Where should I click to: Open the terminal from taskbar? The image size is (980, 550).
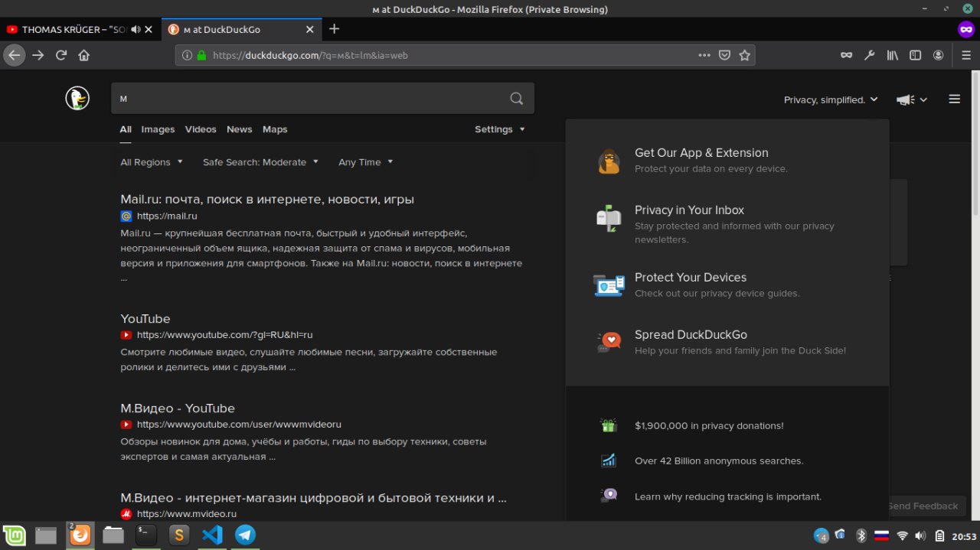(146, 535)
